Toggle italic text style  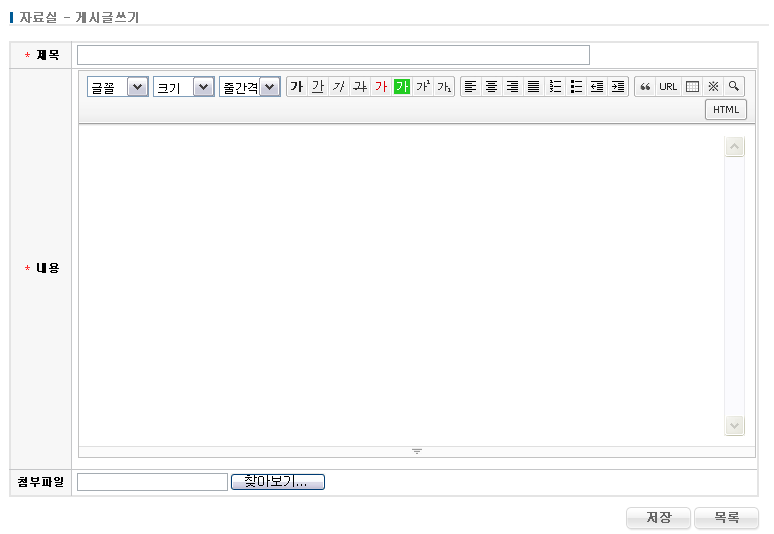pyautogui.click(x=338, y=87)
